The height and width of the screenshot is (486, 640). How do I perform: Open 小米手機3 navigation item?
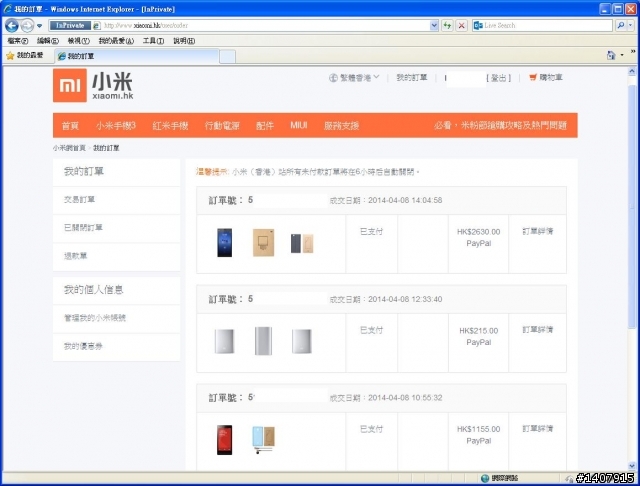[x=116, y=126]
